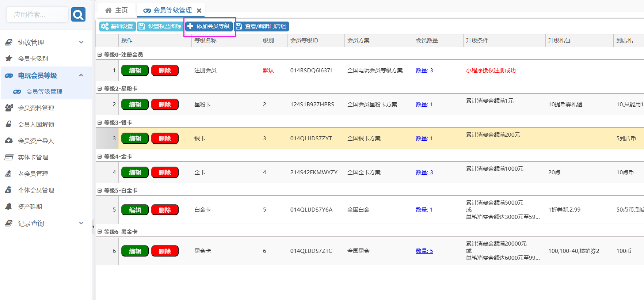The width and height of the screenshot is (644, 300).
Task: Collapse the 等级3-银卡 group row
Action: tap(99, 123)
